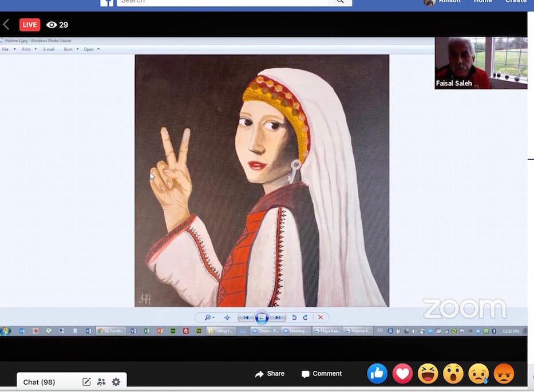The image size is (534, 392).
Task: Open the Burn menu in Photo Viewer
Action: 71,49
